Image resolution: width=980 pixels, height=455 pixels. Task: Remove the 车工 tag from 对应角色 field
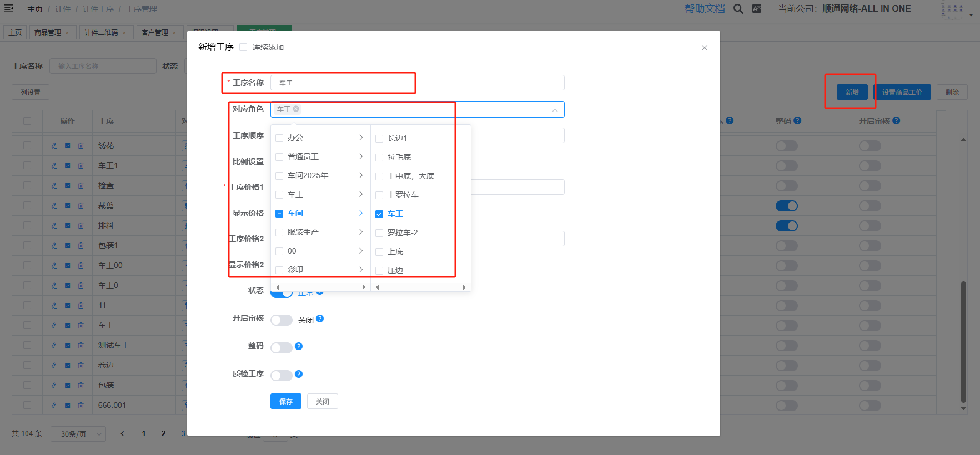(x=296, y=109)
